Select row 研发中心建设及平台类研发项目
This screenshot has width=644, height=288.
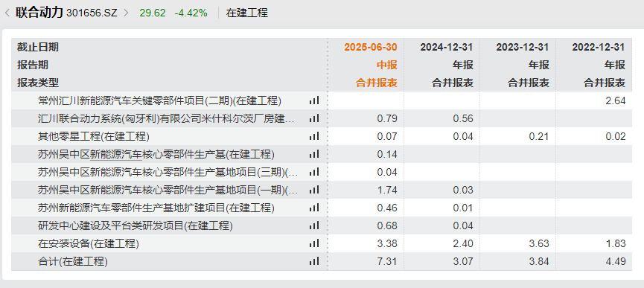point(321,225)
